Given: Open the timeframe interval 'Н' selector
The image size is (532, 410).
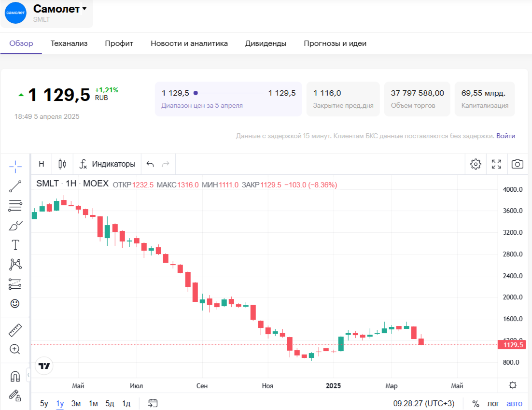Looking at the screenshot, I should [x=42, y=164].
